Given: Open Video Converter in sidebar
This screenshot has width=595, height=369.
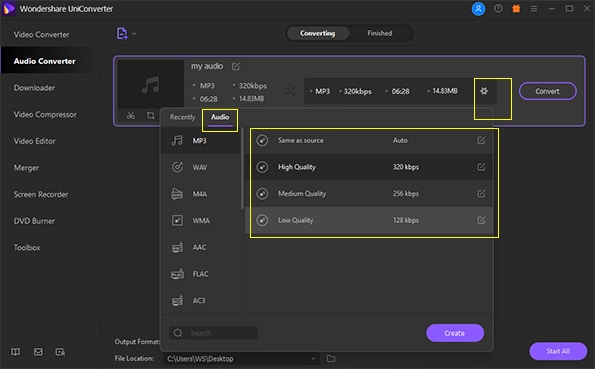Looking at the screenshot, I should tap(42, 35).
